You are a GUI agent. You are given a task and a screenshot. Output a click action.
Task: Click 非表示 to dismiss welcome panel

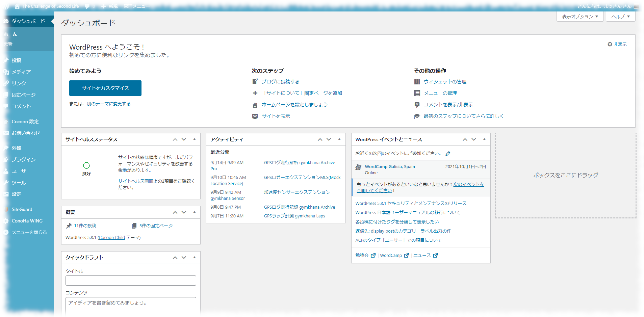tap(620, 45)
